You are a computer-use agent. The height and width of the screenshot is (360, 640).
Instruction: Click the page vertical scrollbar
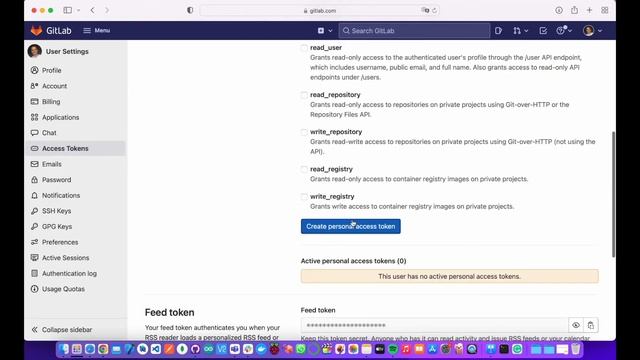pyautogui.click(x=613, y=194)
